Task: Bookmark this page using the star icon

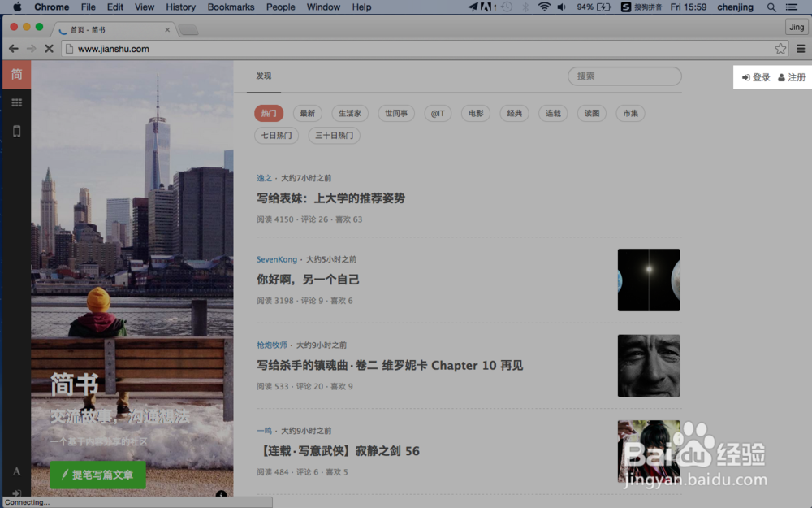Action: click(780, 48)
